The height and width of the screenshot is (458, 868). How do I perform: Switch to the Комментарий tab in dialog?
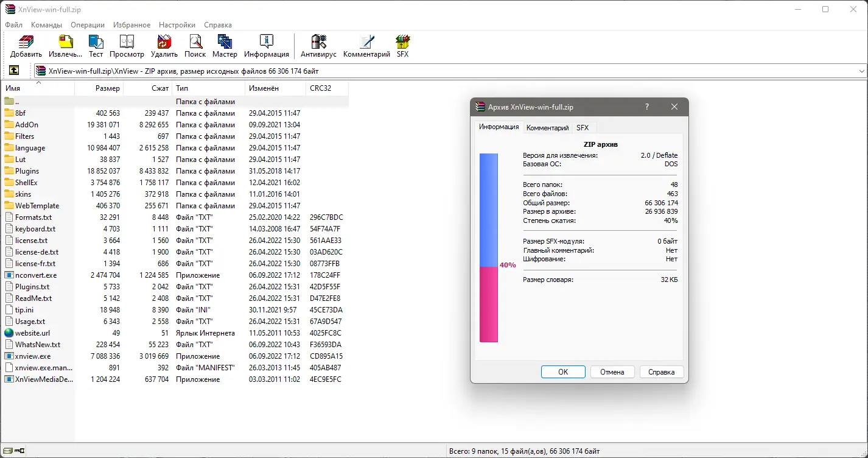coord(548,128)
